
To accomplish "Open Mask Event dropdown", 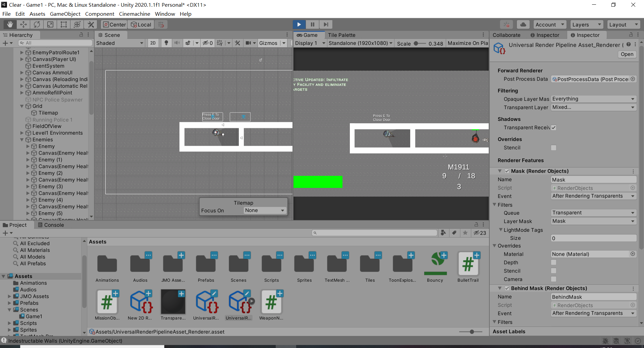I will pyautogui.click(x=594, y=196).
